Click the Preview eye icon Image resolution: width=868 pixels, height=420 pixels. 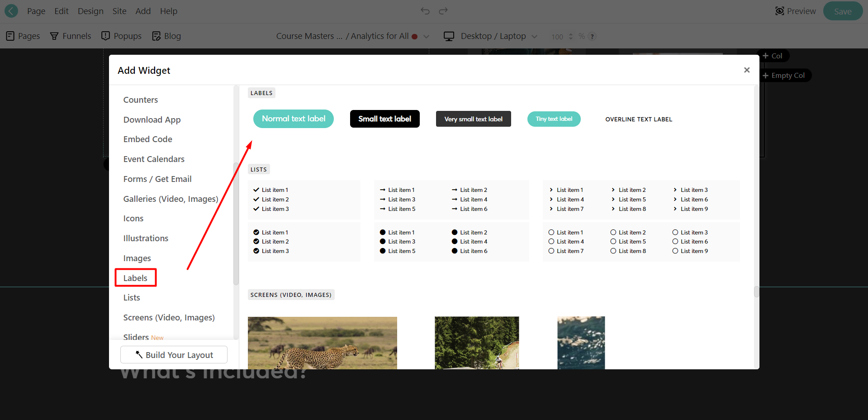tap(780, 10)
